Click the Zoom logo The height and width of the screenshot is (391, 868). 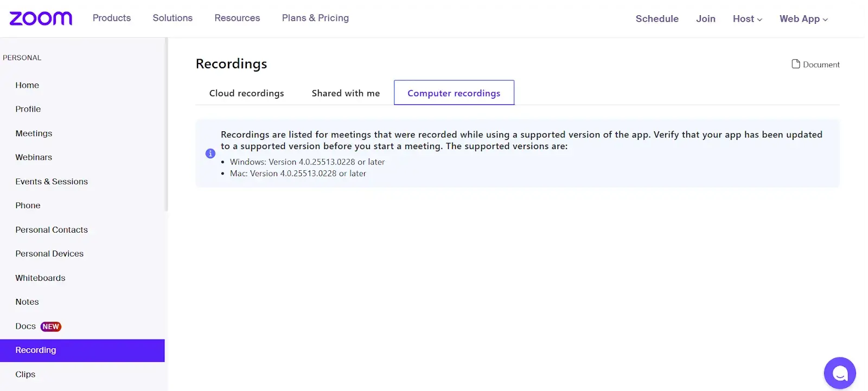point(41,18)
